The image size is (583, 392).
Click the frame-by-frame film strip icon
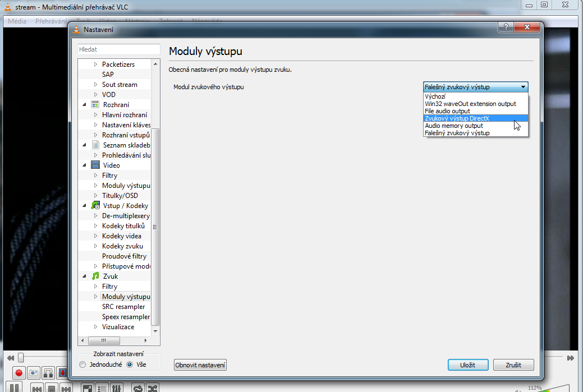coord(62,373)
